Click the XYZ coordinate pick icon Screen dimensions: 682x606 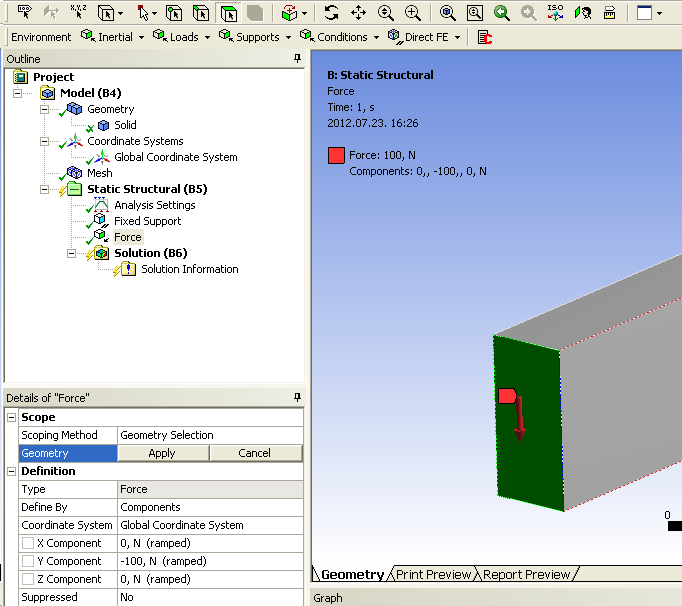point(78,13)
